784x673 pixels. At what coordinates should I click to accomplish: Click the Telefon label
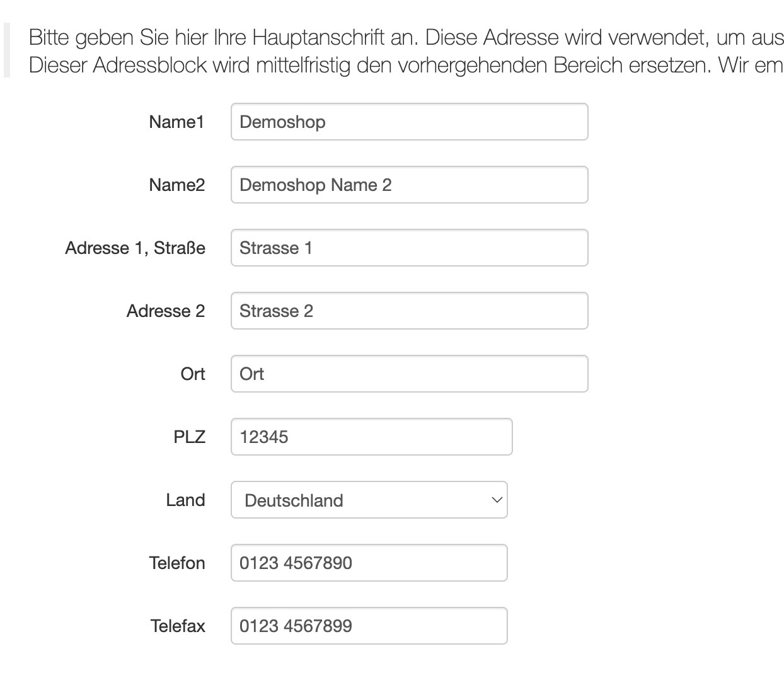tap(176, 563)
